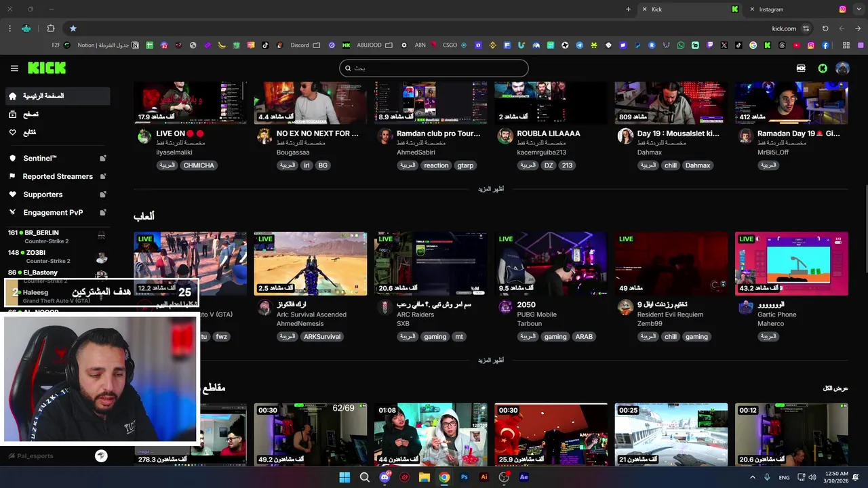
Task: Show hidden tray icons chevron
Action: tap(752, 477)
